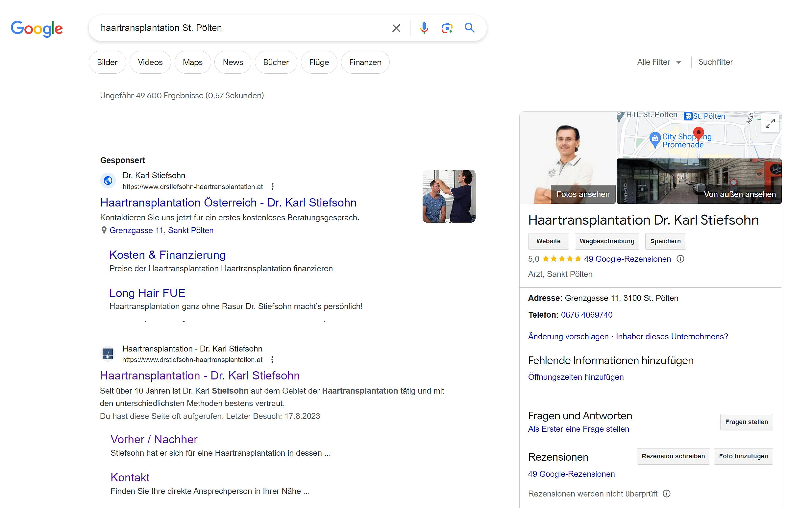This screenshot has height=508, width=812.
Task: Select the Bilder filter chip
Action: (x=107, y=62)
